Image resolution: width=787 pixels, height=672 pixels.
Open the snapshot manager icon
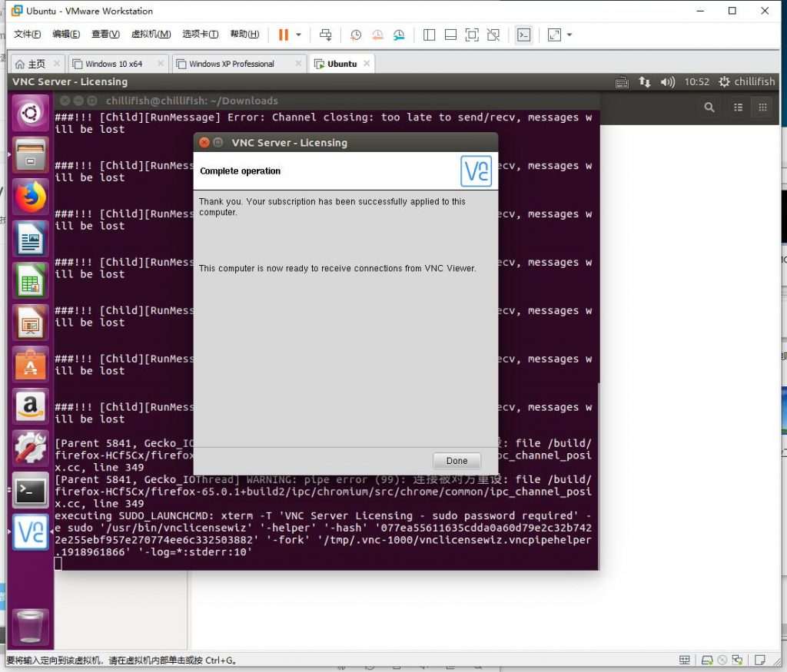[399, 35]
